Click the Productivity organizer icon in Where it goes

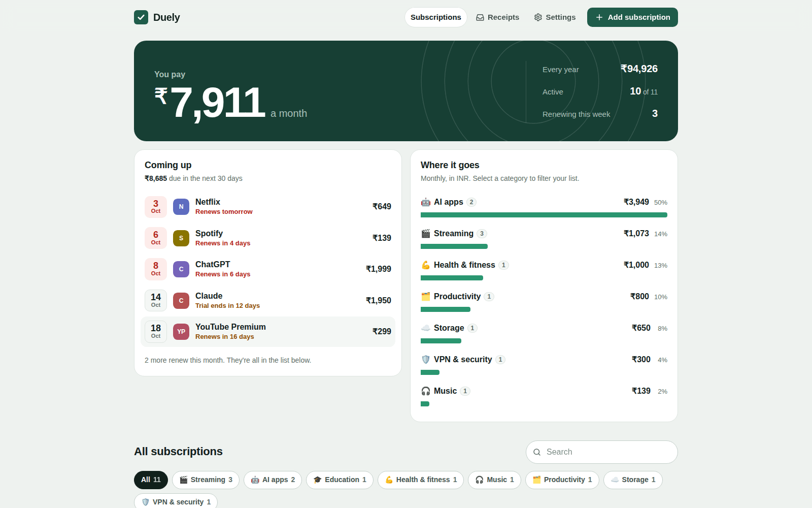click(426, 297)
